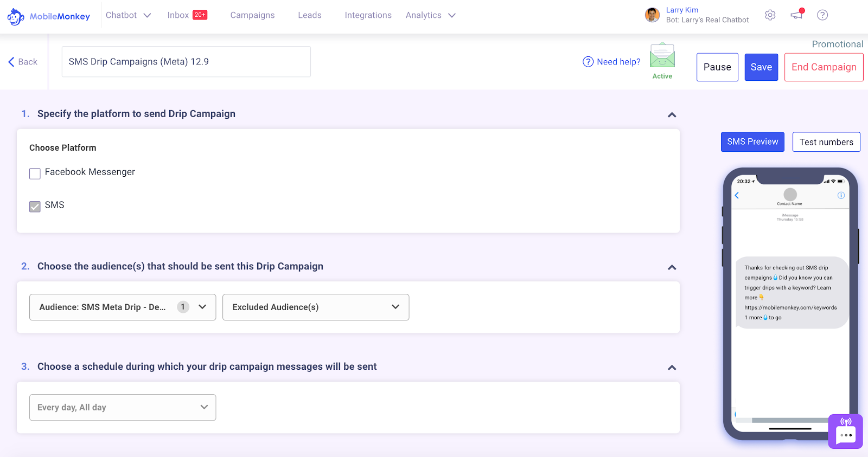This screenshot has width=868, height=457.
Task: Toggle the SMS platform checkbox
Action: [35, 207]
